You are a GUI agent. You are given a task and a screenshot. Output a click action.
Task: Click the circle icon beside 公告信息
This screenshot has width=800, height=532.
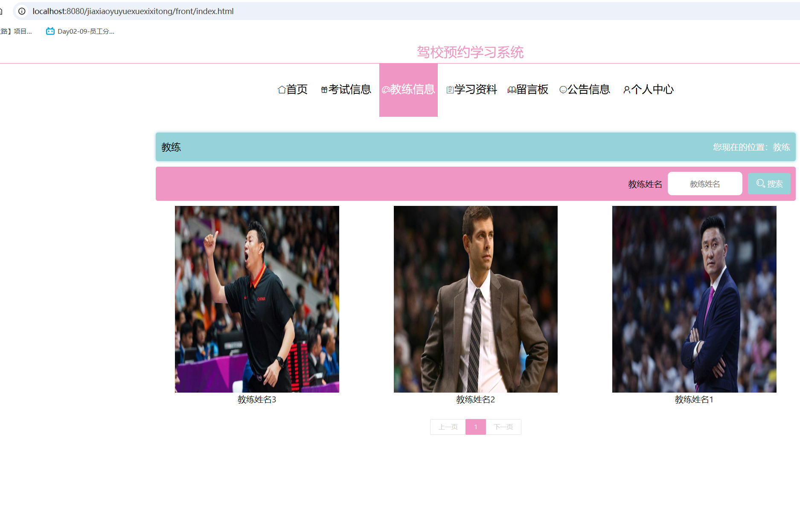[x=563, y=90]
